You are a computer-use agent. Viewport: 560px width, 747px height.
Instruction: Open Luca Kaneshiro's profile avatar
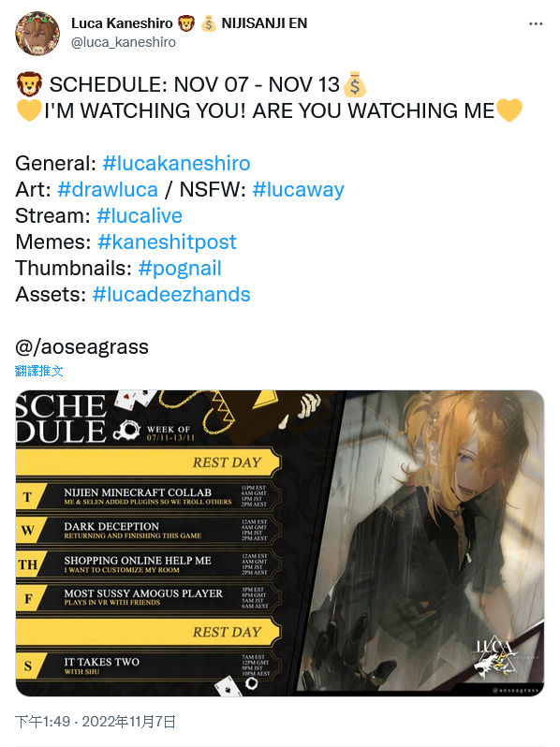[37, 34]
